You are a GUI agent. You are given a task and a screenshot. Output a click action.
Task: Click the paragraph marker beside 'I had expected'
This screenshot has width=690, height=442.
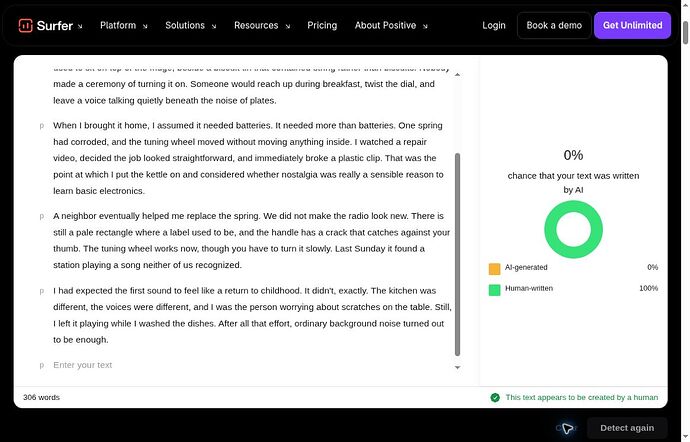tap(42, 291)
